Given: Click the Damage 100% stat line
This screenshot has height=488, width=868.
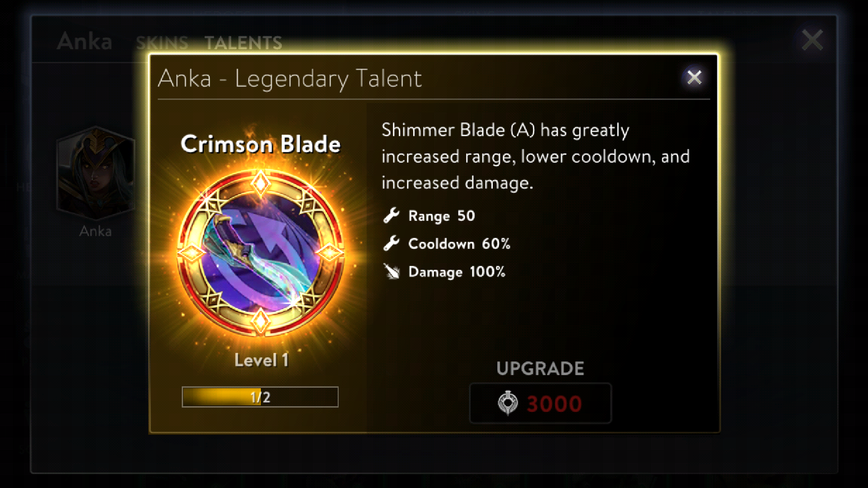Looking at the screenshot, I should click(x=444, y=272).
